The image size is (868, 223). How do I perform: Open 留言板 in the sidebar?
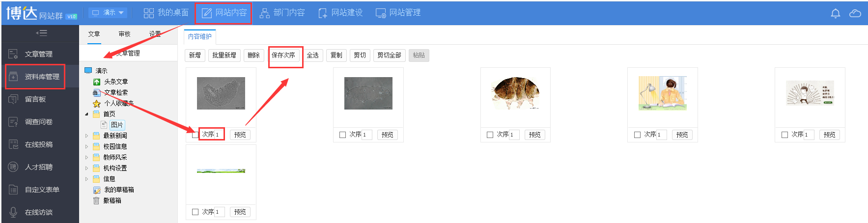[34, 99]
